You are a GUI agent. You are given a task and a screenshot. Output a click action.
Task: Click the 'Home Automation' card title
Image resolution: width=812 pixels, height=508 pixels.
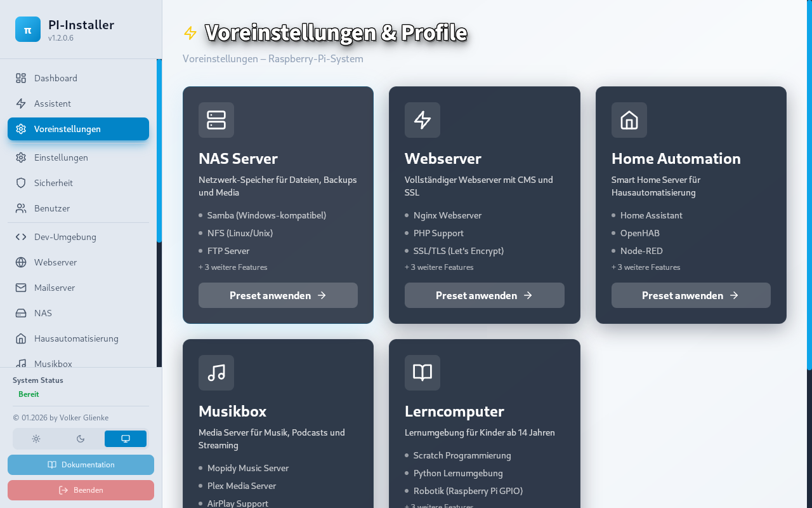tap(676, 158)
